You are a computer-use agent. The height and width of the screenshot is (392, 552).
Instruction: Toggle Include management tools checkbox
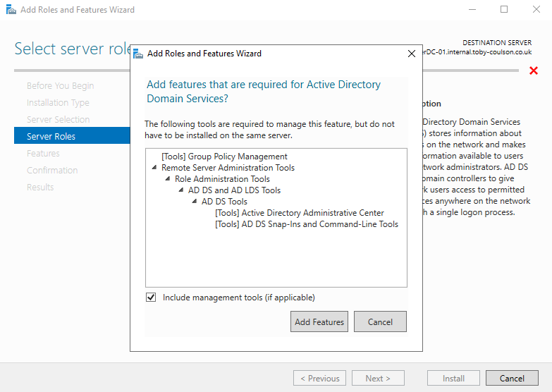[x=151, y=298]
